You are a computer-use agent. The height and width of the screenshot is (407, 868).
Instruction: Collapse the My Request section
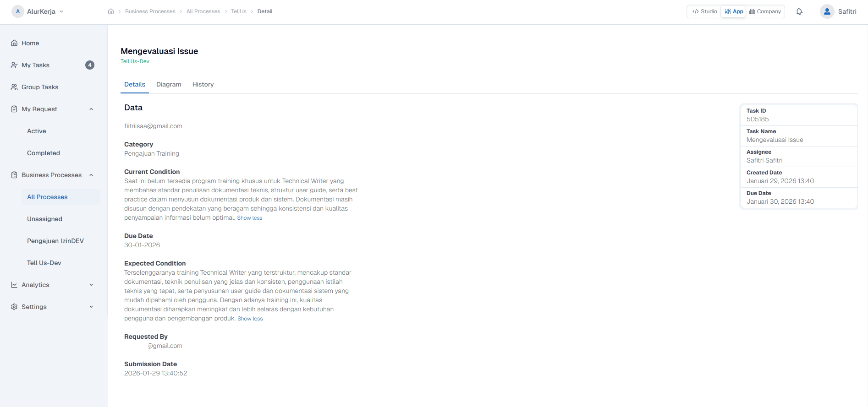pyautogui.click(x=91, y=109)
